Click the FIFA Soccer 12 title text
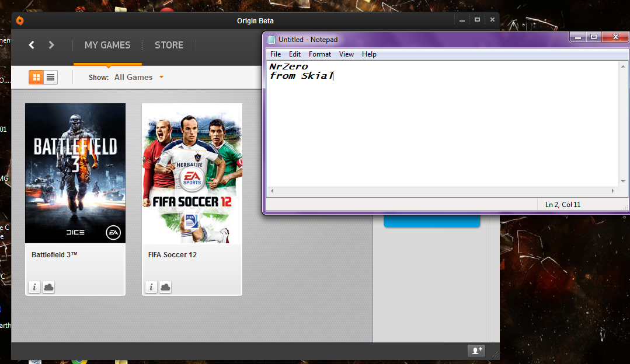630x364 pixels. click(172, 255)
